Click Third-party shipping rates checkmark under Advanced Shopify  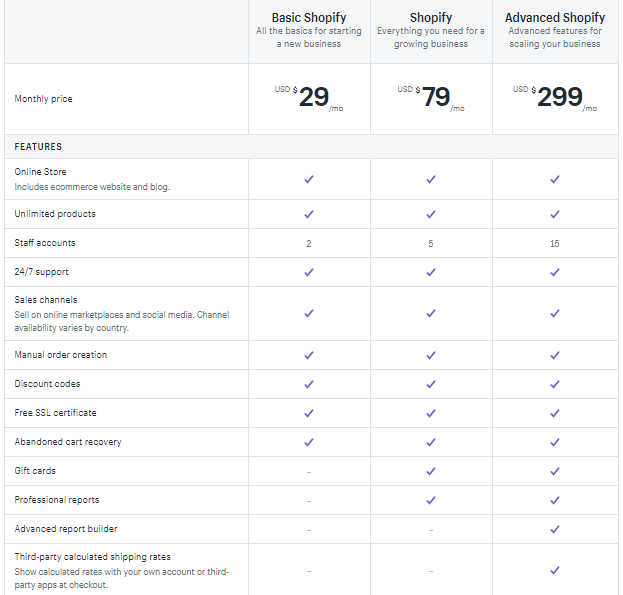pyautogui.click(x=554, y=570)
